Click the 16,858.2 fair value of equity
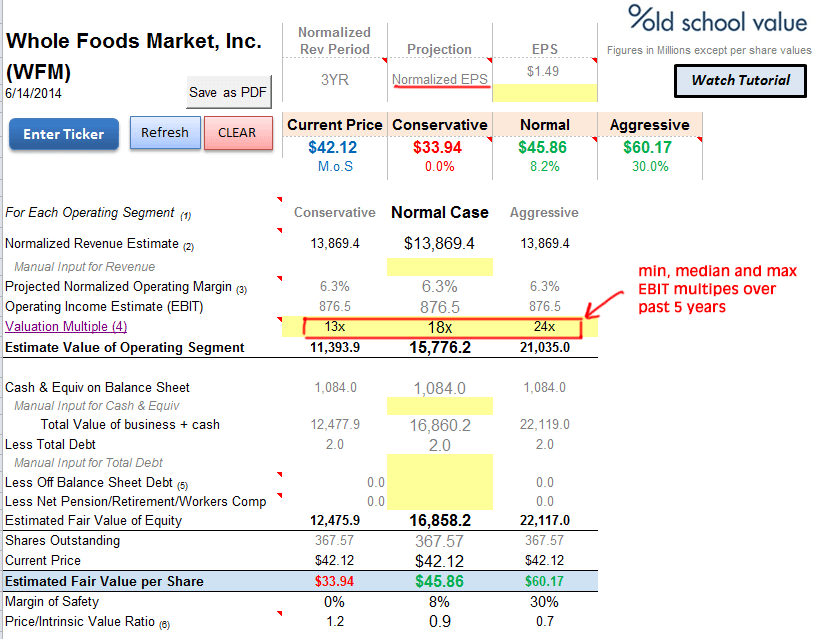Screen dimensions: 815x639 440,520
